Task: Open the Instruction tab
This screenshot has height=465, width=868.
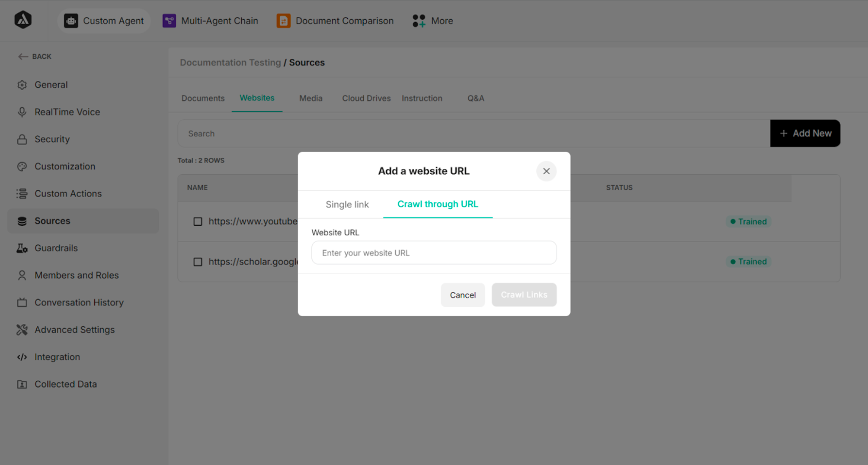Action: coord(422,98)
